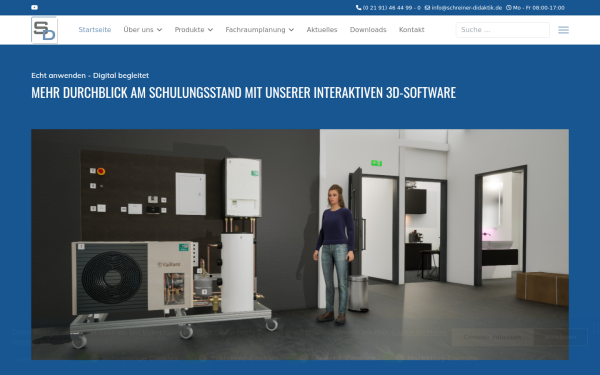The height and width of the screenshot is (375, 600).
Task: Open the Downloads page
Action: point(368,30)
